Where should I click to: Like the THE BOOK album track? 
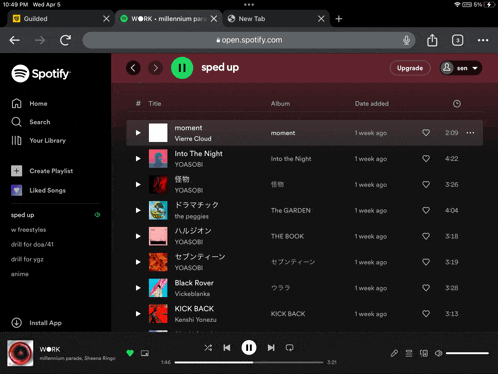point(426,236)
